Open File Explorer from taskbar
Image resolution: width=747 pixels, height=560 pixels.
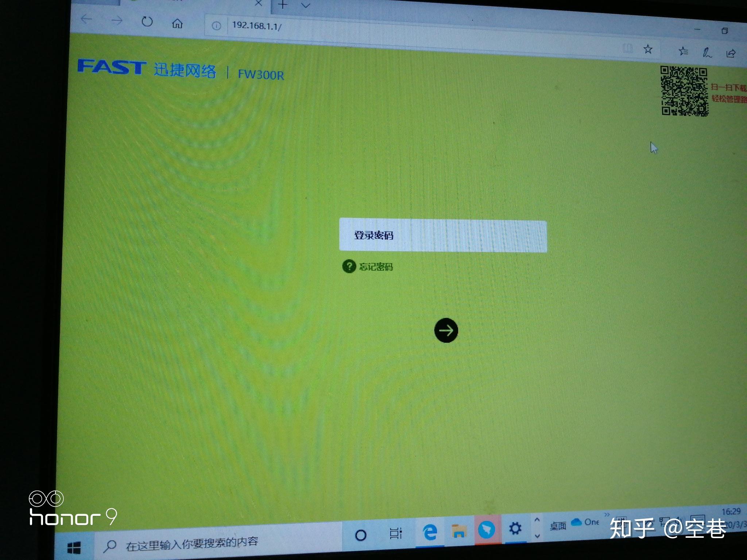(x=458, y=532)
